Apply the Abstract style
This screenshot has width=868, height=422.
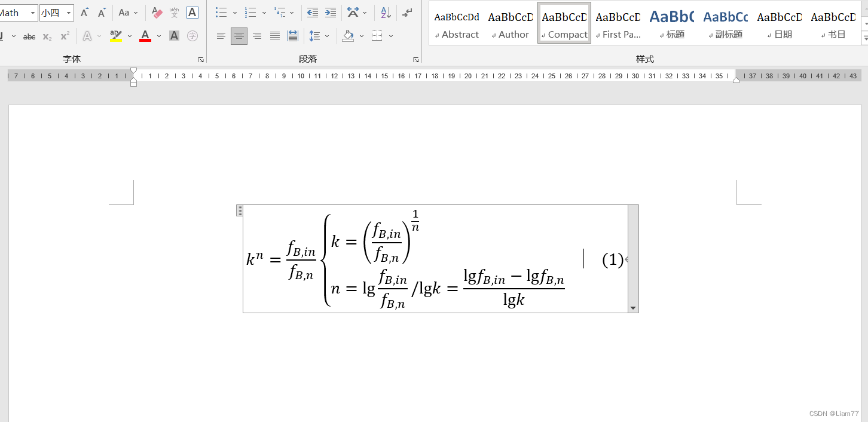coord(457,23)
